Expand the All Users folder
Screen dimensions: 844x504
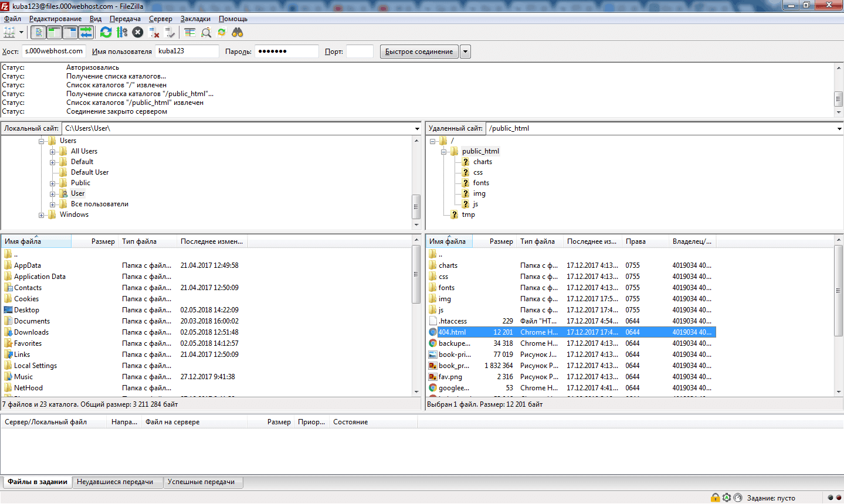[x=53, y=152]
